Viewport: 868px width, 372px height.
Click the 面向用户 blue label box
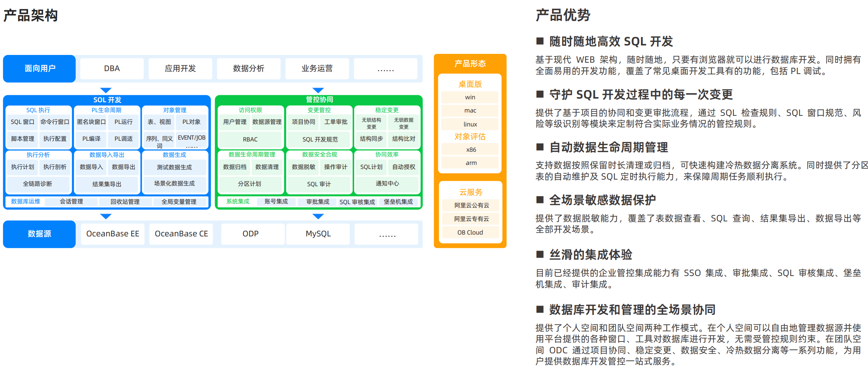(39, 69)
